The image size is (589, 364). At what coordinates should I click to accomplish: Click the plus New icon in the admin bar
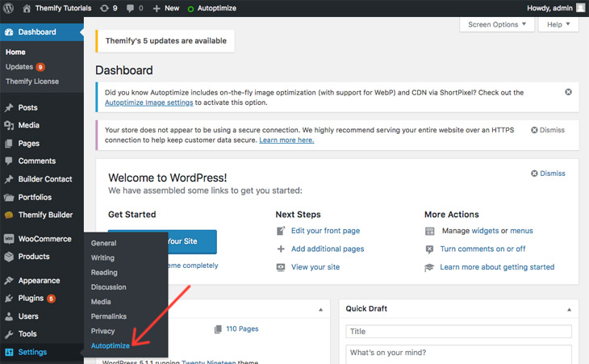click(157, 8)
